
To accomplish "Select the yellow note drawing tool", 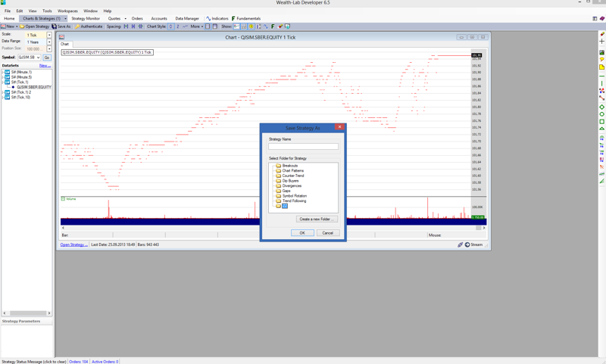I will tap(602, 67).
